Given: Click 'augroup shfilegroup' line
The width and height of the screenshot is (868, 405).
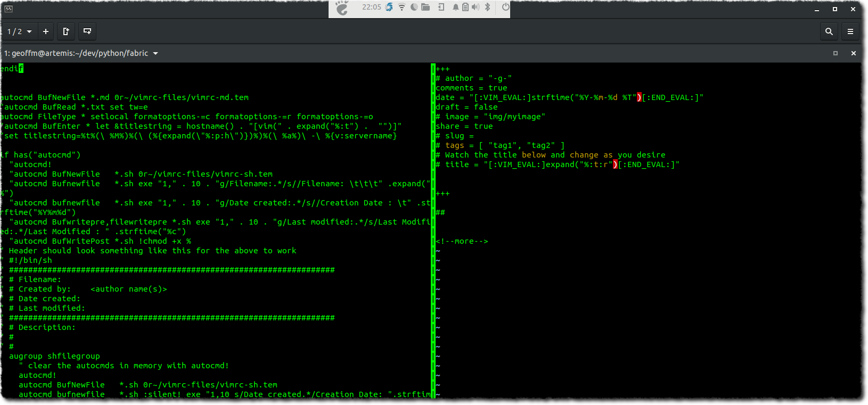Looking at the screenshot, I should click(x=54, y=356).
